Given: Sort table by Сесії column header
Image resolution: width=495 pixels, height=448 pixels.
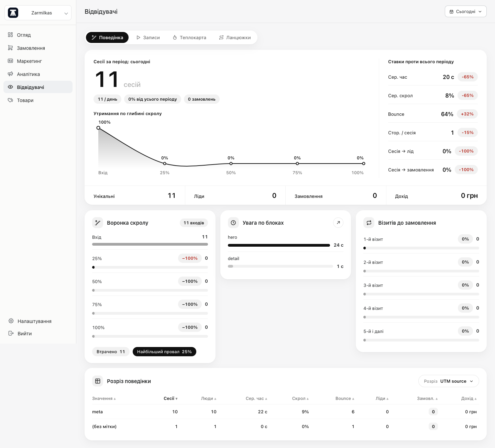Looking at the screenshot, I should click(x=170, y=399).
